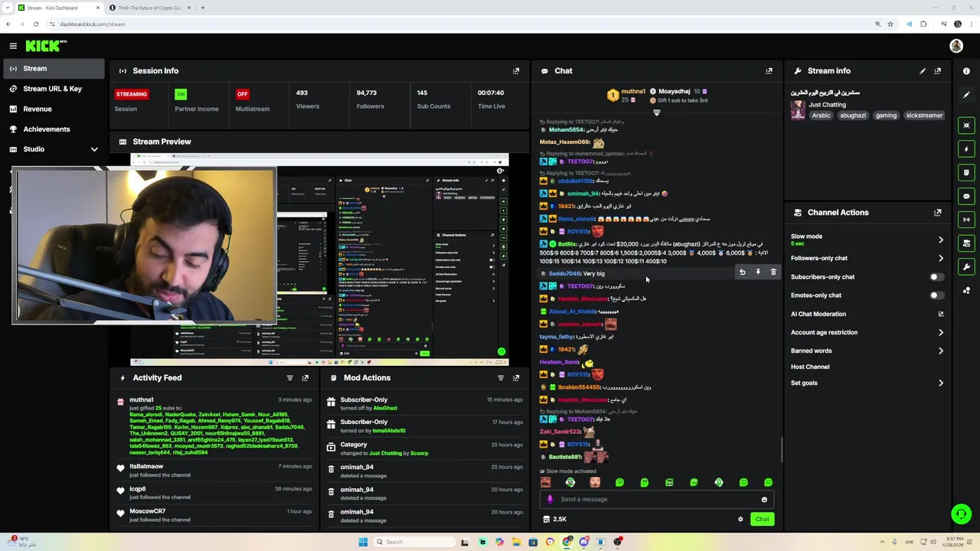The width and height of the screenshot is (980, 551).
Task: Toggle Chat bubble icon in right sidebar
Action: click(966, 197)
